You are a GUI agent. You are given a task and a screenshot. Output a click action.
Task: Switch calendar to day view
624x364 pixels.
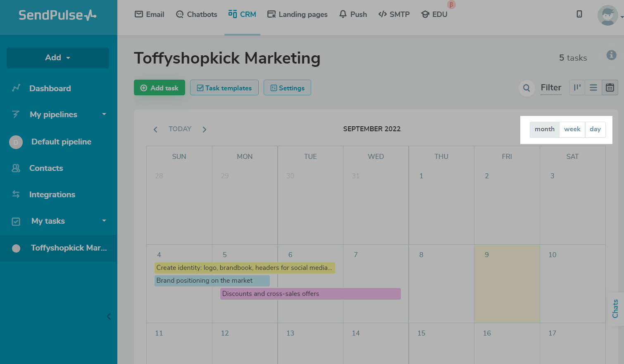(595, 129)
